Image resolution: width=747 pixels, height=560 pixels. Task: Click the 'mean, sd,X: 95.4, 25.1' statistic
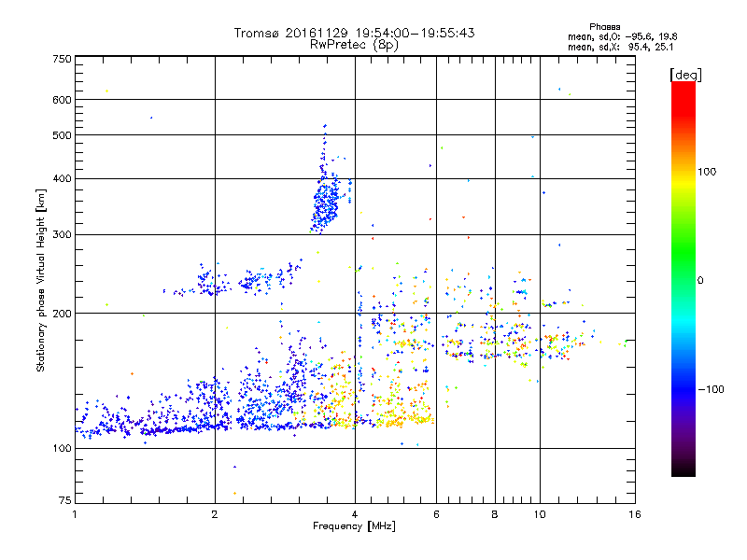point(620,47)
